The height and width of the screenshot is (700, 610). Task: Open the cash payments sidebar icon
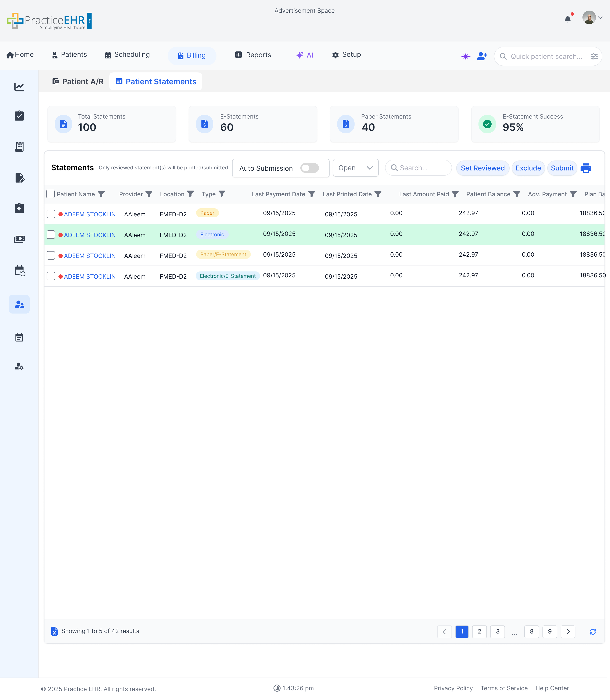(19, 239)
